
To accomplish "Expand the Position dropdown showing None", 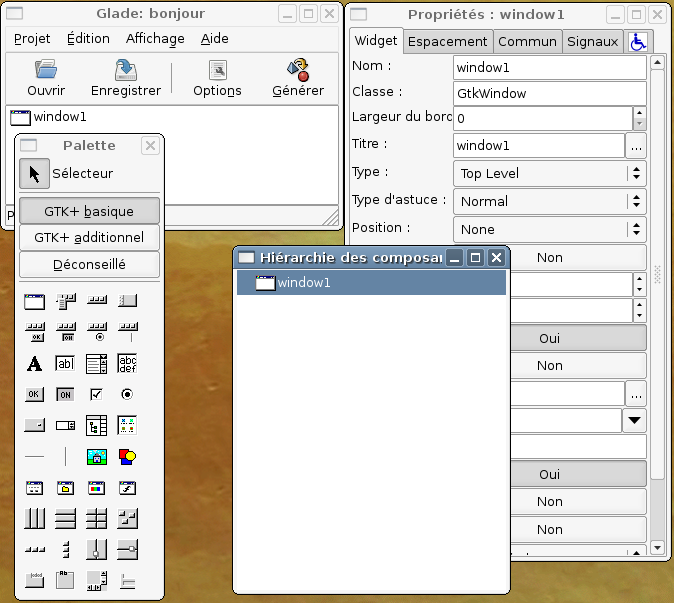I will coord(549,229).
